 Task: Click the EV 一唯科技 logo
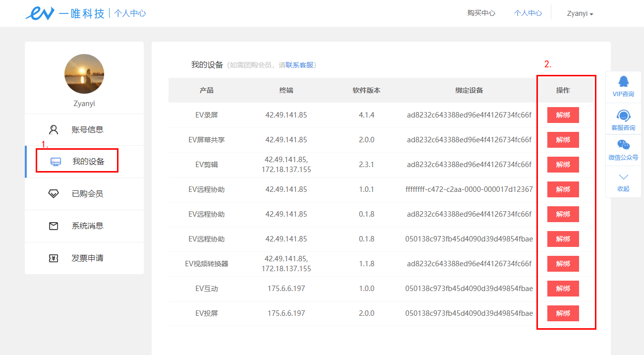point(65,13)
